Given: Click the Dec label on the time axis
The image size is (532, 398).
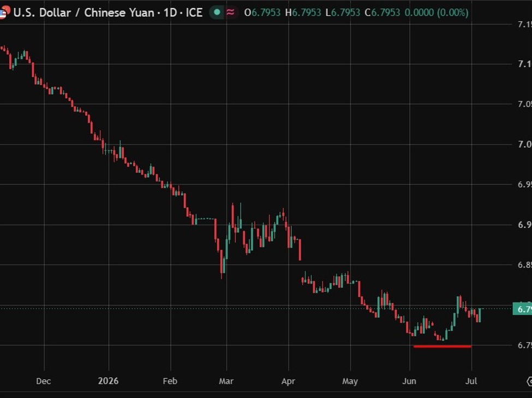Looking at the screenshot, I should [44, 381].
